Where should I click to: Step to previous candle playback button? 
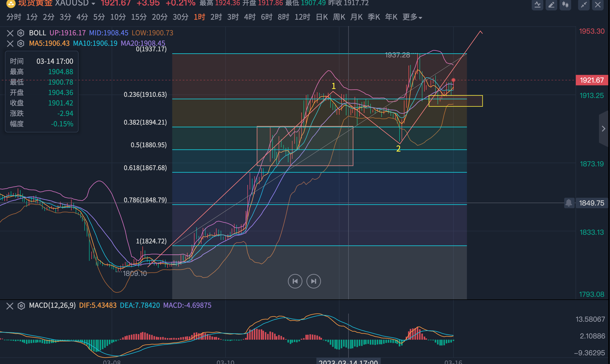click(x=295, y=281)
